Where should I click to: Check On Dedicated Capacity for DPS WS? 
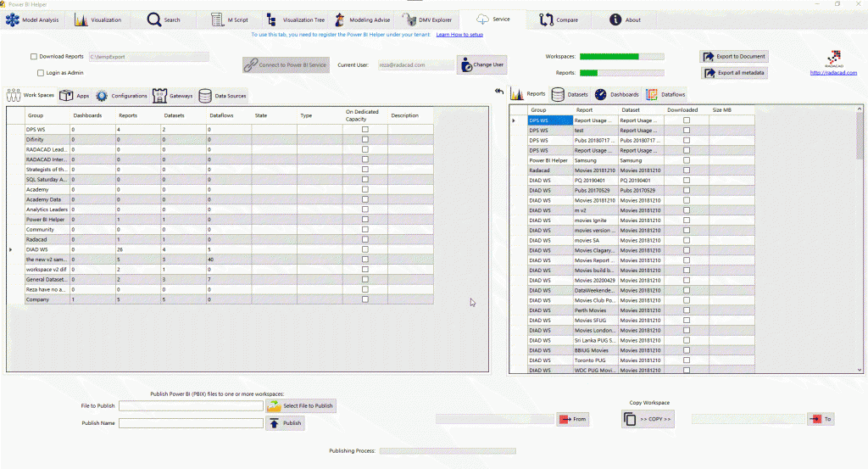[x=365, y=129]
